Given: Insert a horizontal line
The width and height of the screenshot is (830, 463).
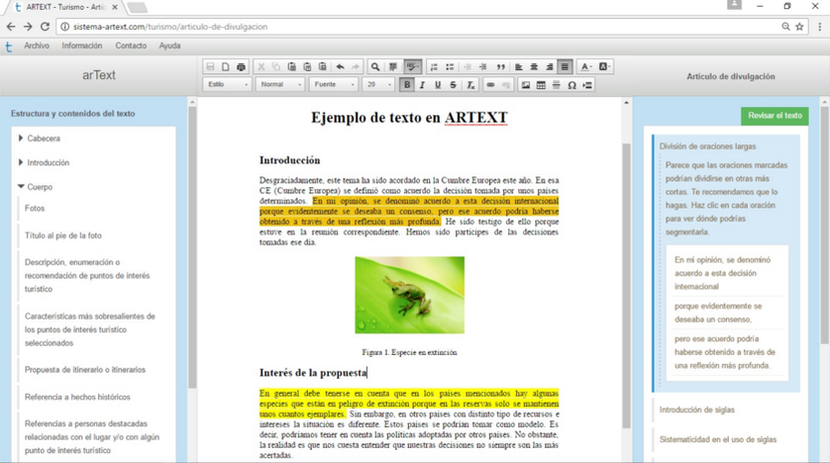Looking at the screenshot, I should tap(556, 85).
